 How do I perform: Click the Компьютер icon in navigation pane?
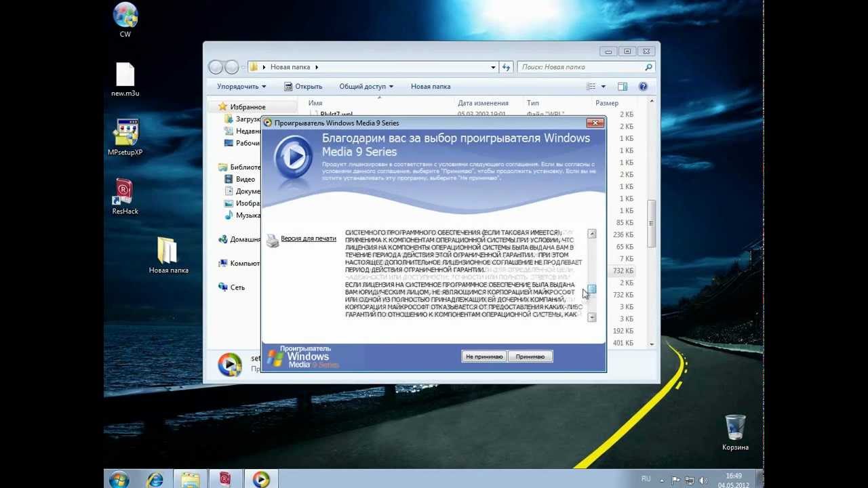pos(223,264)
